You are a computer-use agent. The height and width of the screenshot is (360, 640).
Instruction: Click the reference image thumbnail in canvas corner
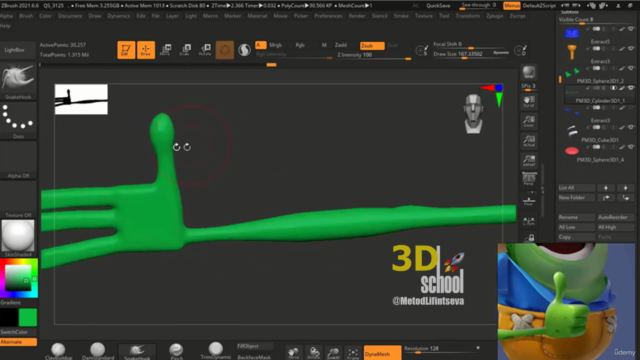click(x=81, y=99)
